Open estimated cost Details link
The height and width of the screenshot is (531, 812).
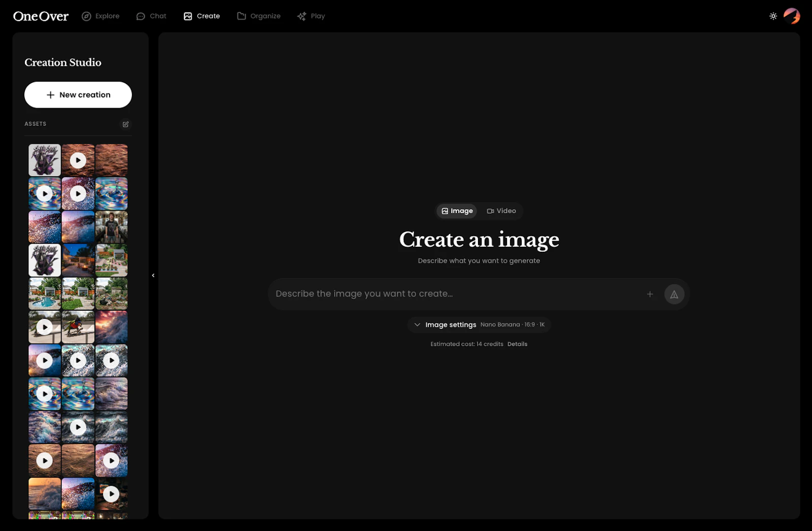click(517, 344)
